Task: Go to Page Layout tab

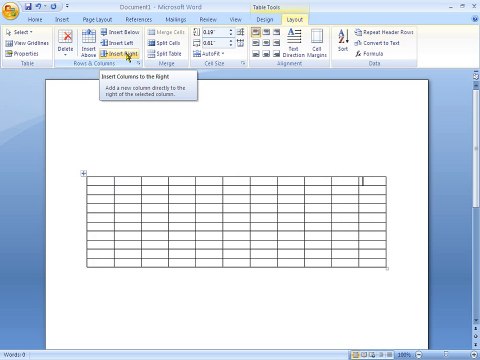Action: tap(97, 20)
